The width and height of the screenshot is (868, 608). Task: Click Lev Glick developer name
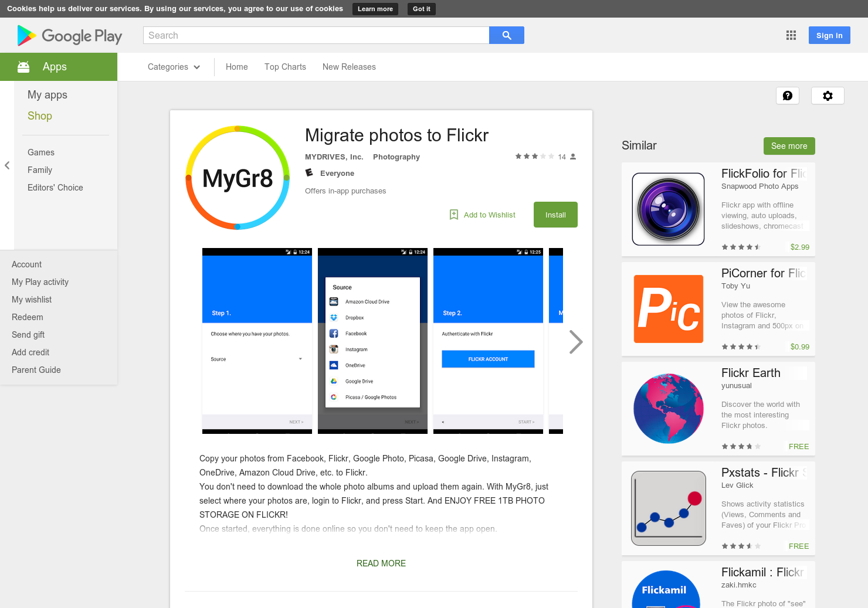click(737, 485)
